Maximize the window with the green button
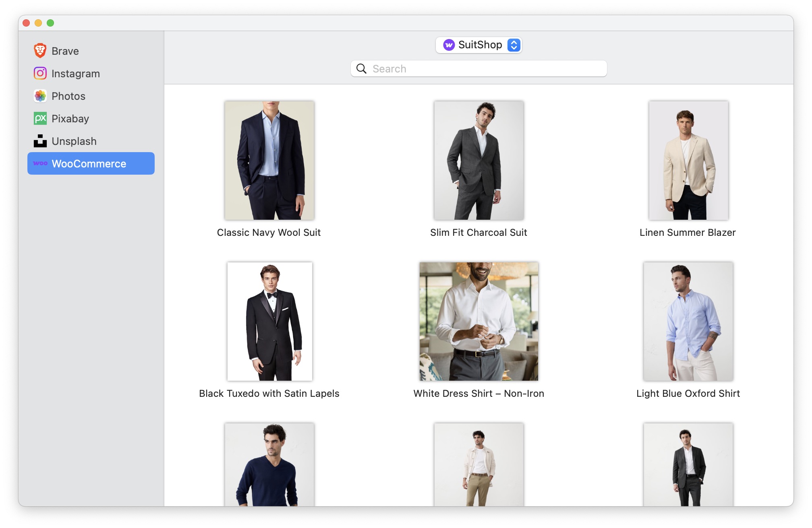Image resolution: width=812 pixels, height=528 pixels. (50, 23)
